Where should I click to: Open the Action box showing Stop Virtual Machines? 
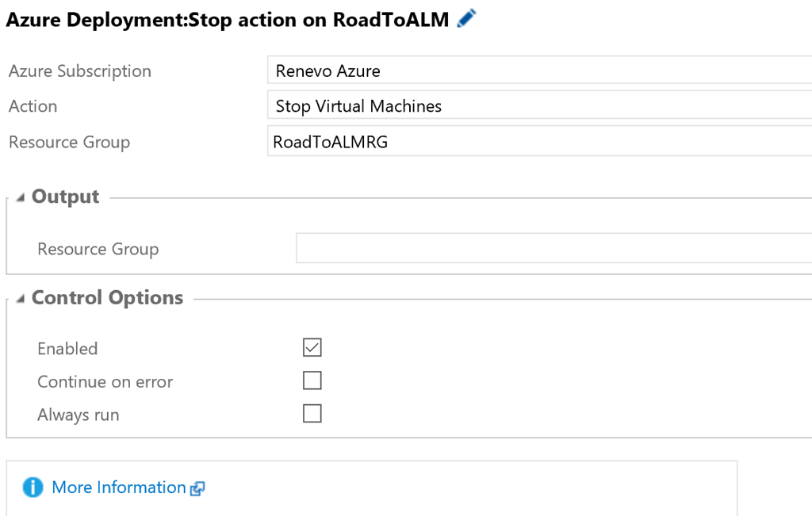point(539,106)
